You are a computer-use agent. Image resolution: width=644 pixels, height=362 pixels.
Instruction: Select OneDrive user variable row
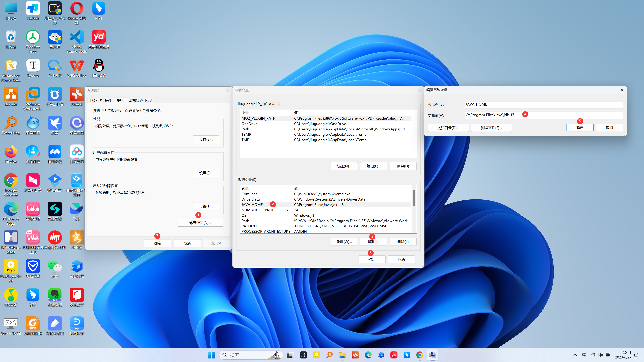click(326, 124)
